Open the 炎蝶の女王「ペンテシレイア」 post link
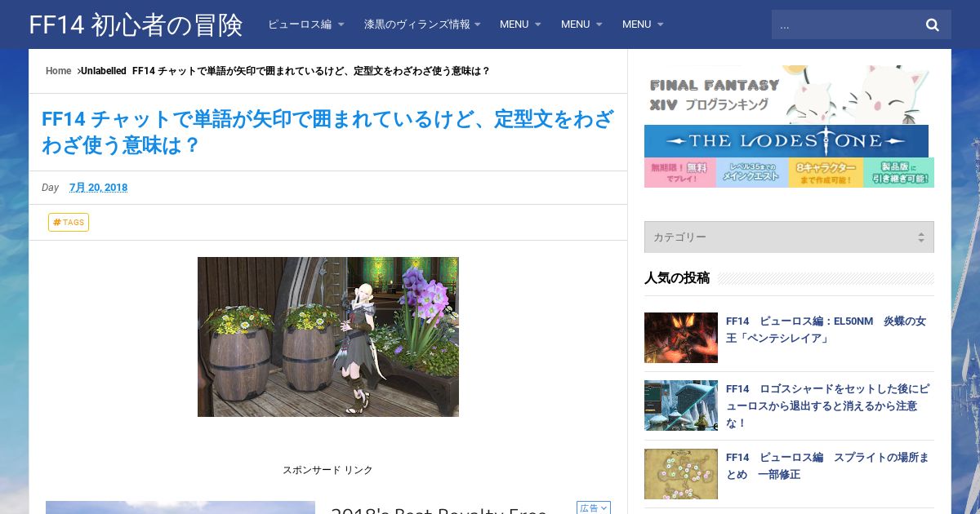Image resolution: width=980 pixels, height=514 pixels. click(826, 330)
